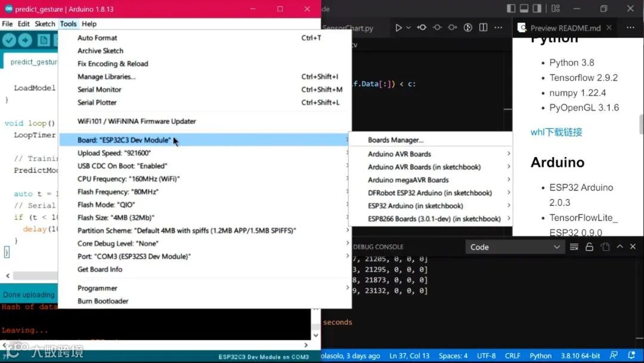
Task: Expand Flash Mode QIO submenu
Action: pos(205,204)
